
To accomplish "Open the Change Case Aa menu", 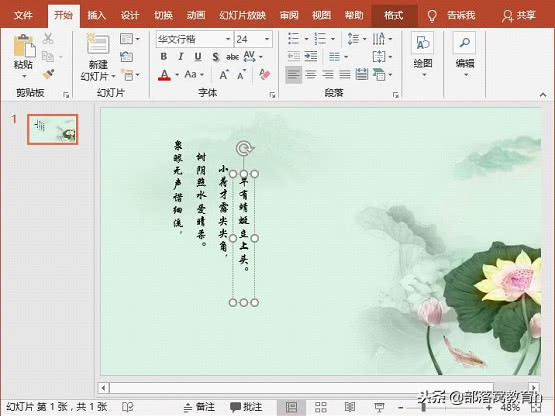I will click(x=194, y=74).
